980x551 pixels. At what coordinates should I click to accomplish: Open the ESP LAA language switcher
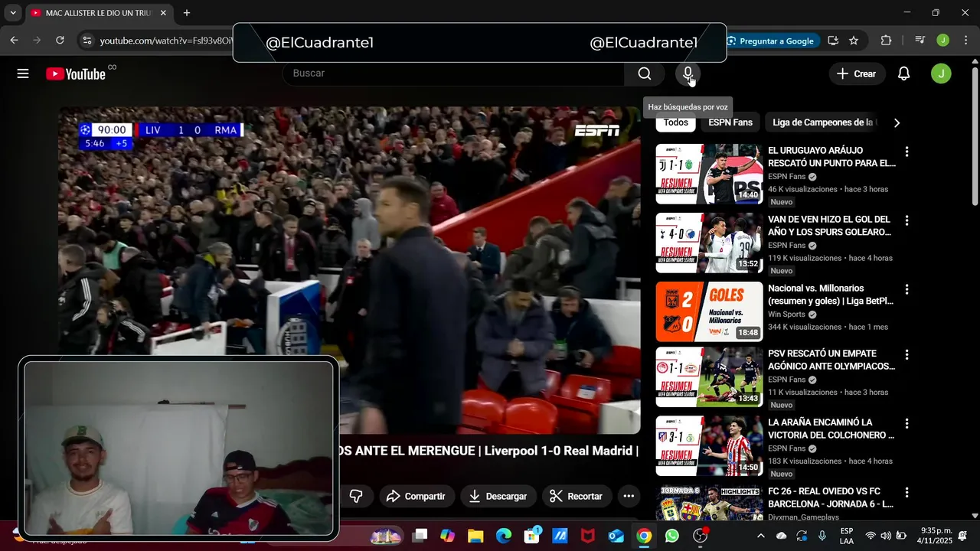point(846,536)
